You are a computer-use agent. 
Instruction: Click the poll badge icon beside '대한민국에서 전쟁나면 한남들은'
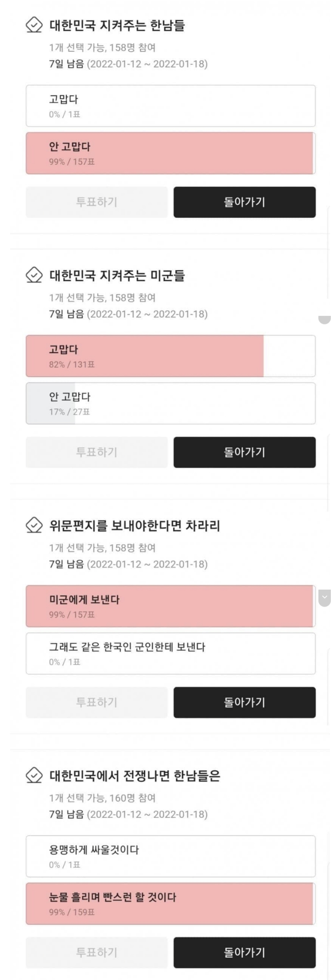[x=34, y=775]
